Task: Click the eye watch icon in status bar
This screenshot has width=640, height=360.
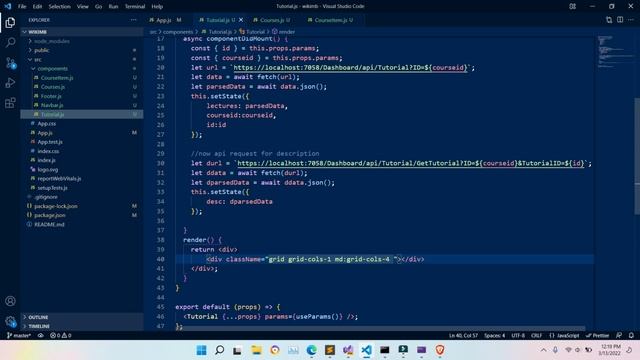Action: tap(40, 335)
